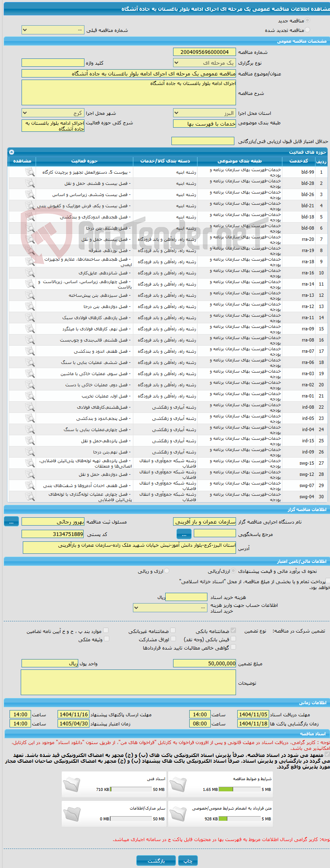Open the شماره مناقصه قبلی dropdown
Screen dimensions: 330x868
(x=53, y=30)
